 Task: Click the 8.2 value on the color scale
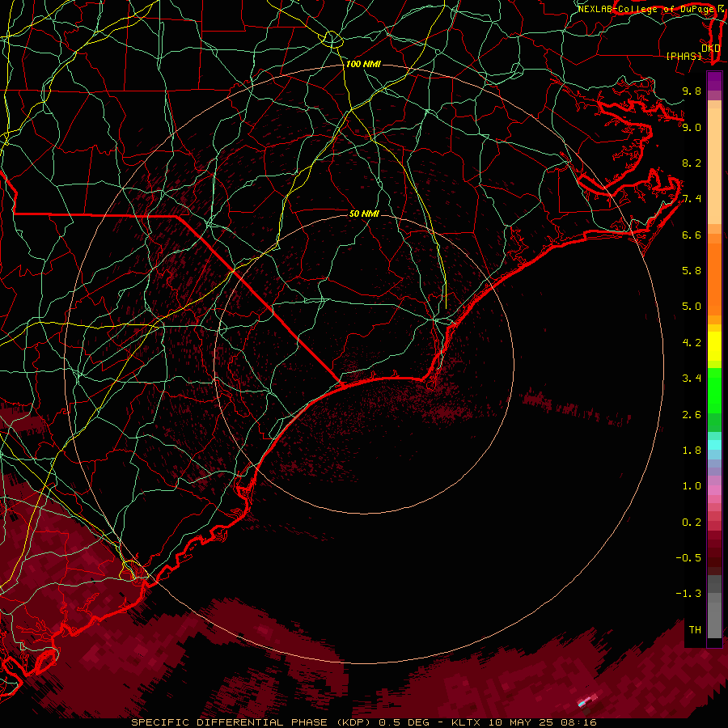tap(692, 163)
